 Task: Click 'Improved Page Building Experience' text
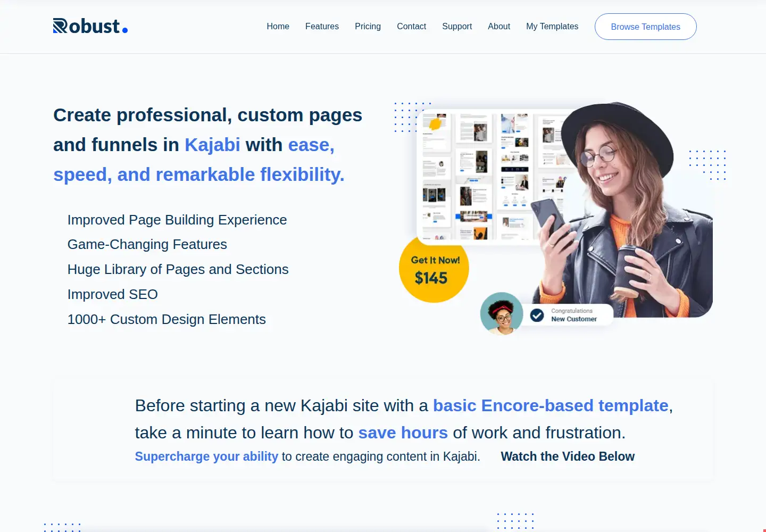tap(177, 220)
